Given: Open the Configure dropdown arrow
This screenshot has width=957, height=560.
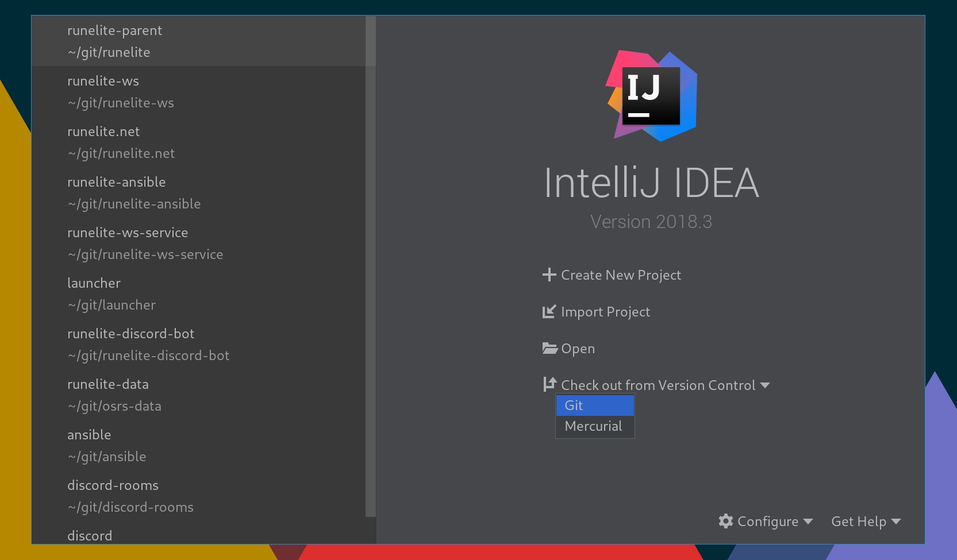Looking at the screenshot, I should (808, 522).
